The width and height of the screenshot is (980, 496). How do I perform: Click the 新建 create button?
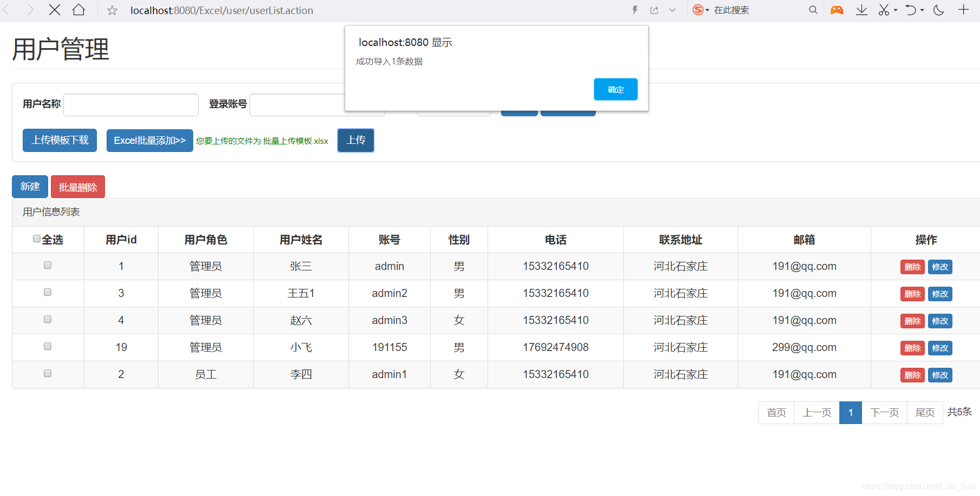point(30,187)
